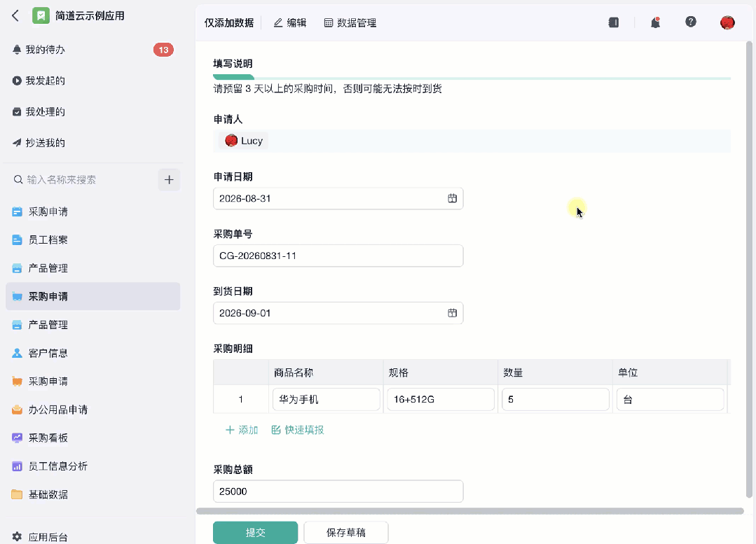Click 添加 to add a purchase row
The height and width of the screenshot is (544, 756).
pyautogui.click(x=242, y=430)
